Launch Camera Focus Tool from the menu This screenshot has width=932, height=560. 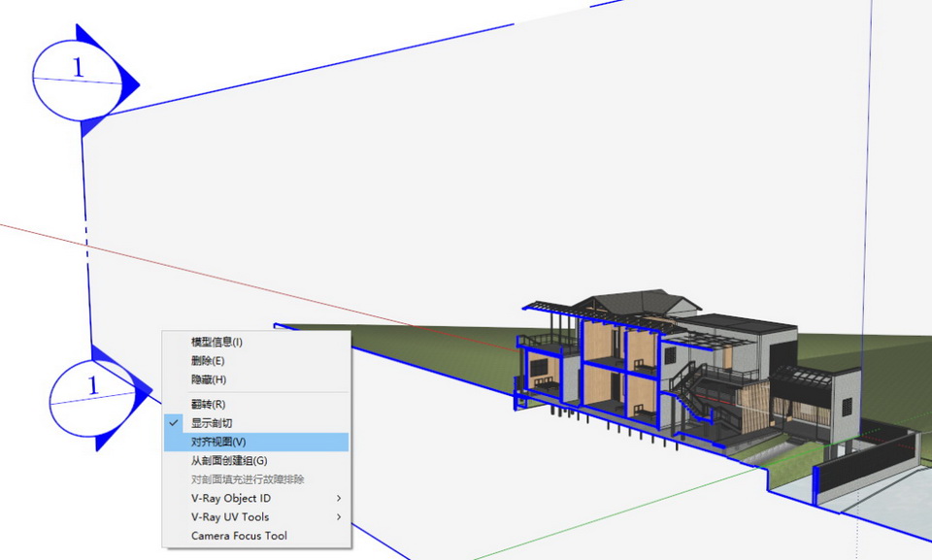click(x=239, y=536)
